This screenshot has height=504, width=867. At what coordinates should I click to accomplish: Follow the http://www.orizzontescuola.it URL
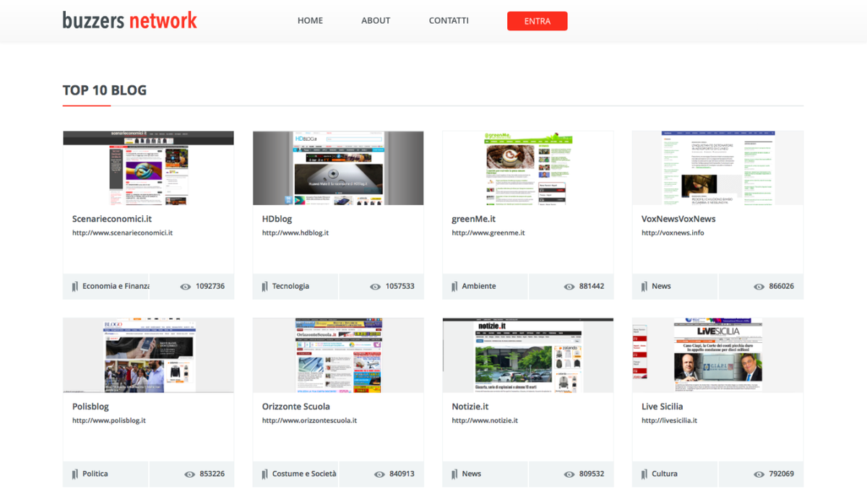pyautogui.click(x=309, y=420)
